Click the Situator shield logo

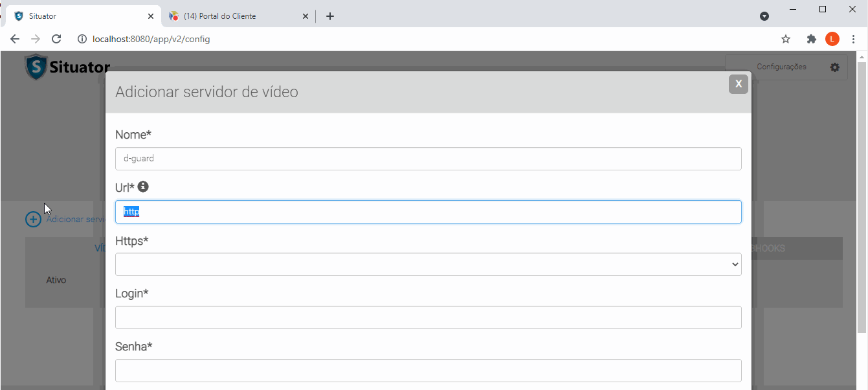[36, 67]
